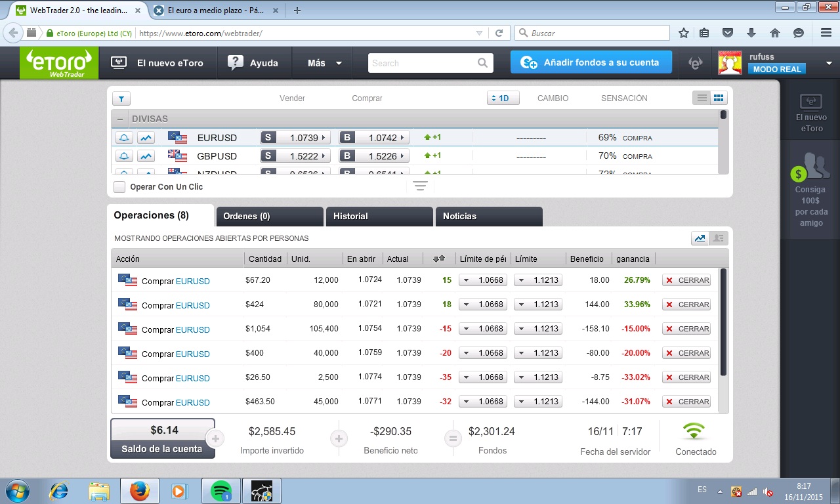The width and height of the screenshot is (840, 504).
Task: Focus the Firefox Buscar search box
Action: coord(592,33)
